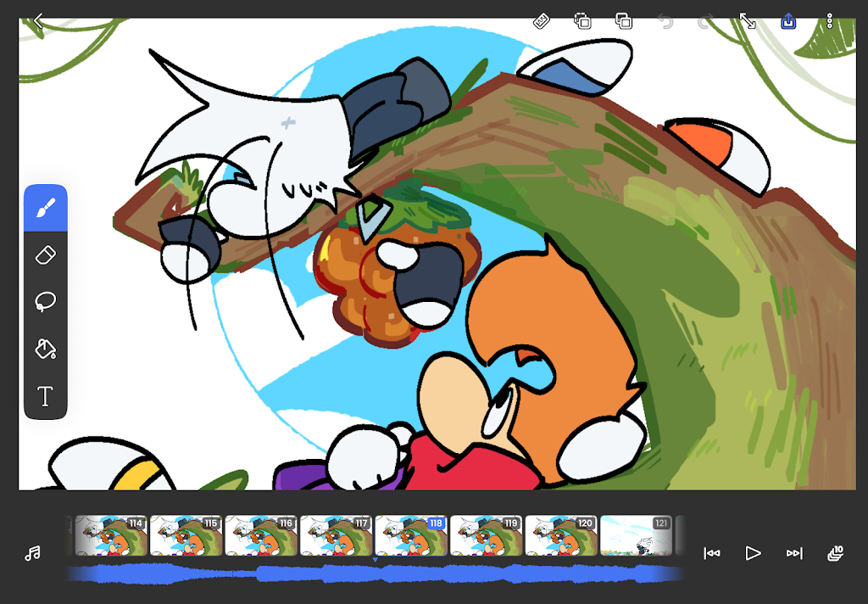This screenshot has height=604, width=868.
Task: Redo the last action
Action: [706, 21]
